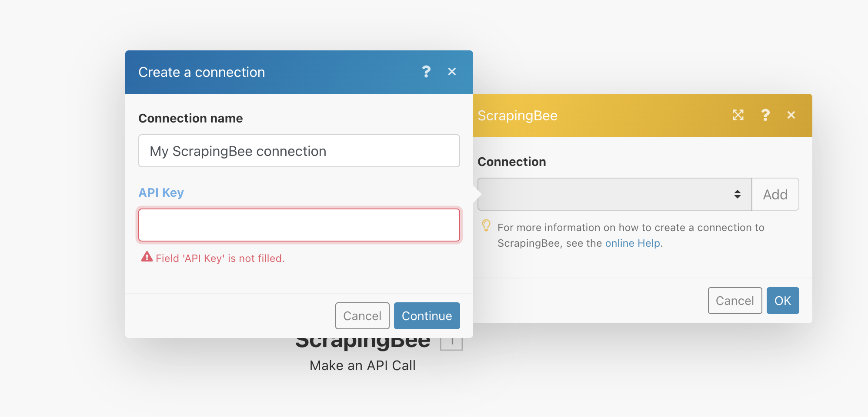Screen dimensions: 868x417
Task: Click Cancel in the ScrapingBee panel
Action: point(734,300)
